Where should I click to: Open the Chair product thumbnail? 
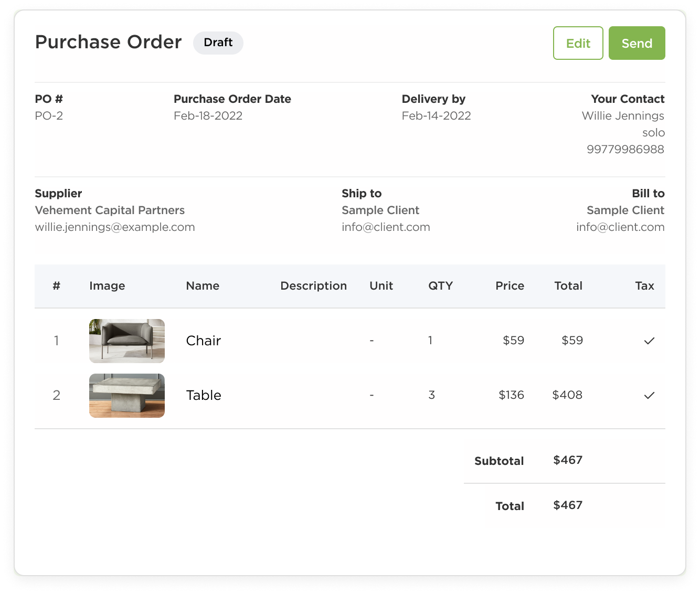127,341
